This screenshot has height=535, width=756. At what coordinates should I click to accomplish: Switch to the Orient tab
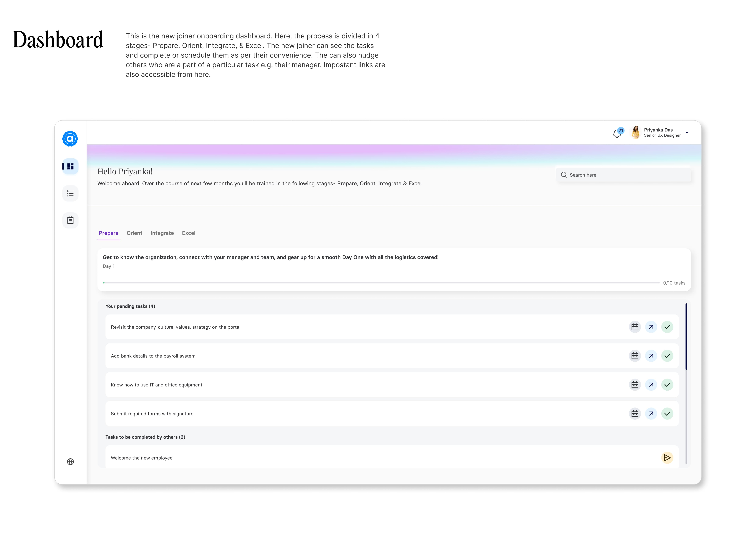point(134,233)
